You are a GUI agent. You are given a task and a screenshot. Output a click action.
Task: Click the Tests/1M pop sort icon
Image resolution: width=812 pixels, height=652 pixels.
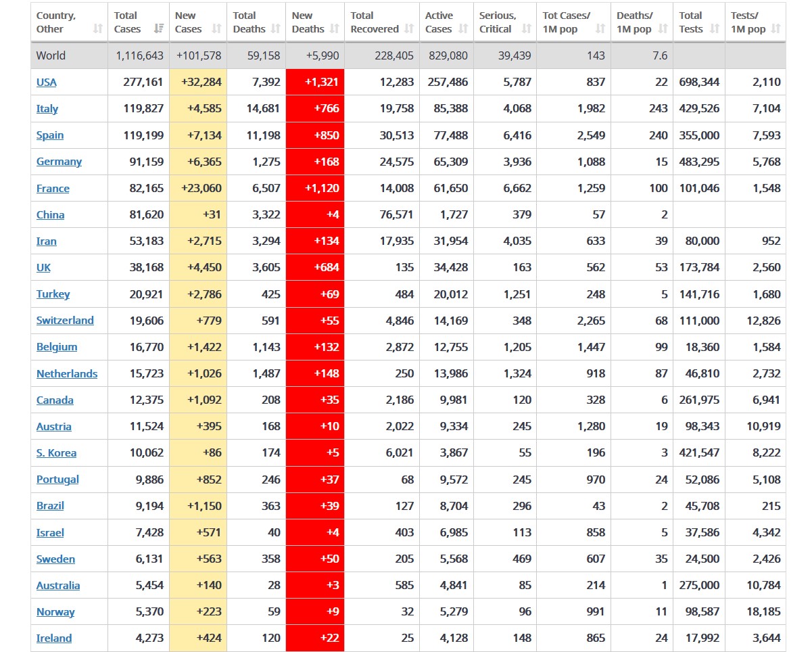coord(775,29)
